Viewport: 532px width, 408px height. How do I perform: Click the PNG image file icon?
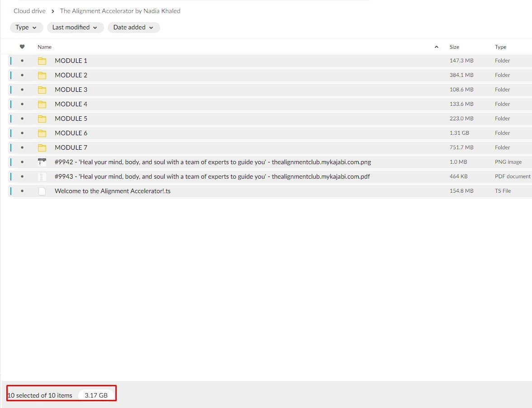(x=42, y=162)
